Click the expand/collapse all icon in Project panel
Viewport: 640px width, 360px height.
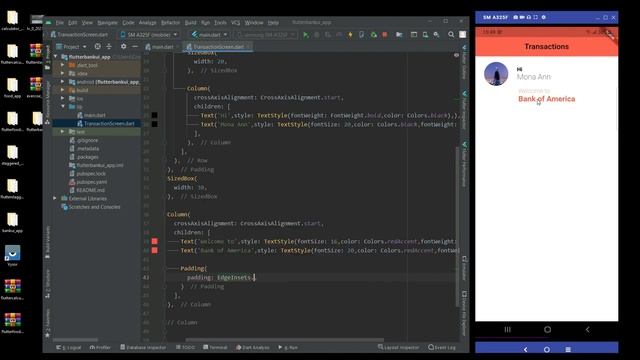(x=109, y=47)
